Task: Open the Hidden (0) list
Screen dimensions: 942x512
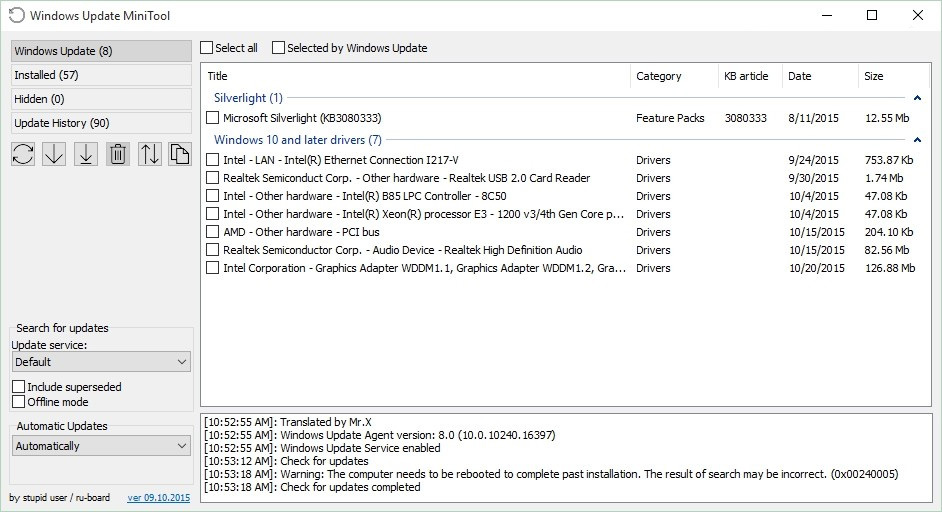Action: click(x=101, y=99)
